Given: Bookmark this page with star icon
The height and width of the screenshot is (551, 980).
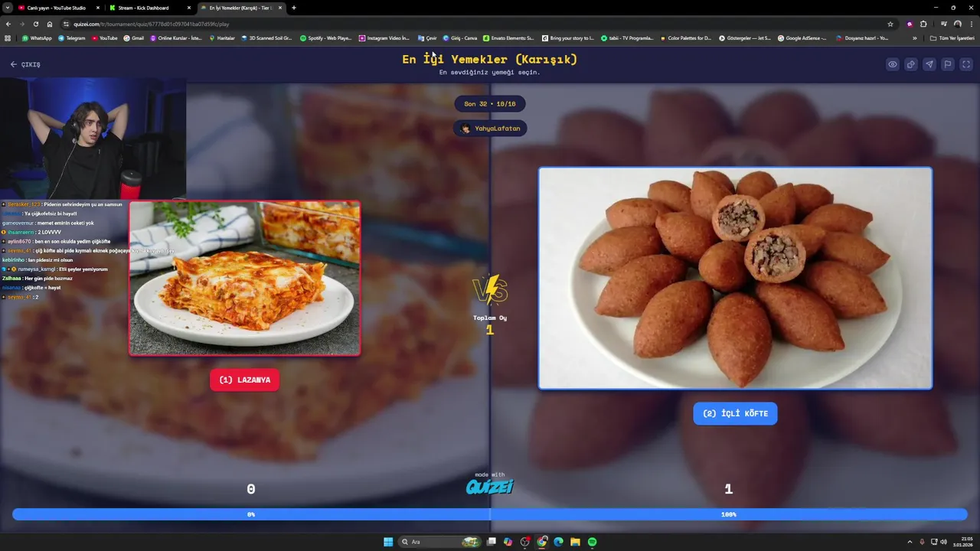Looking at the screenshot, I should (x=890, y=24).
